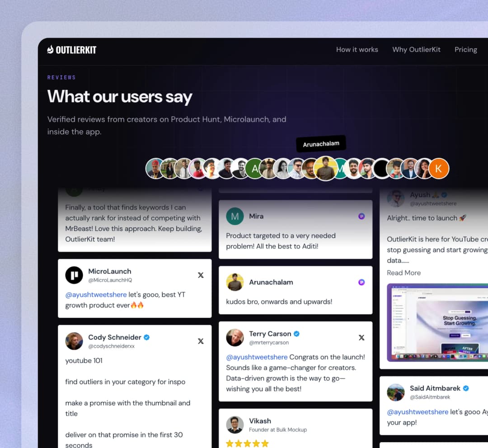Click the OutlierKit flame logo
Image resolution: width=488 pixels, height=448 pixels.
[x=71, y=50]
